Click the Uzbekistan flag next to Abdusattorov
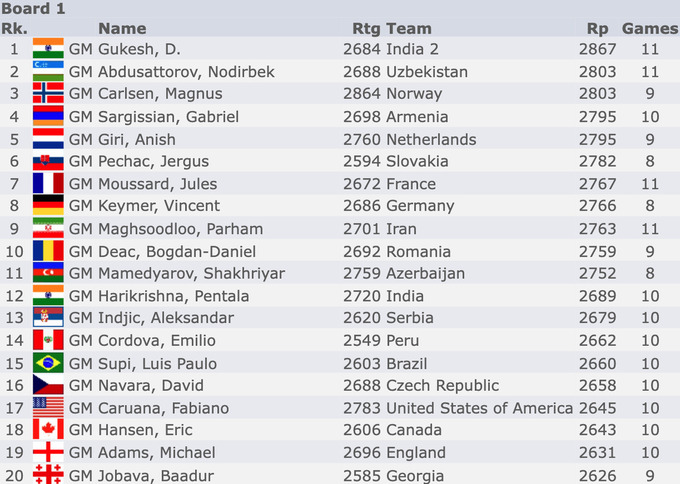680x484 pixels. (x=48, y=71)
